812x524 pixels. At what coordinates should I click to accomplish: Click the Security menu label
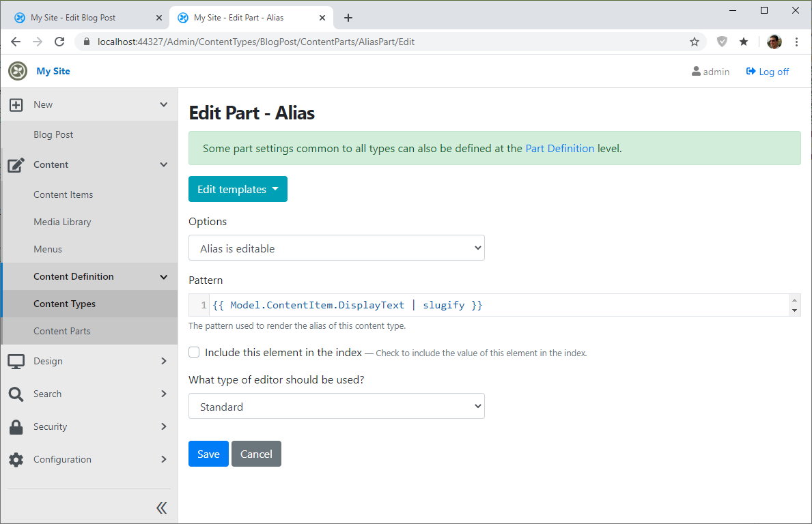[51, 426]
